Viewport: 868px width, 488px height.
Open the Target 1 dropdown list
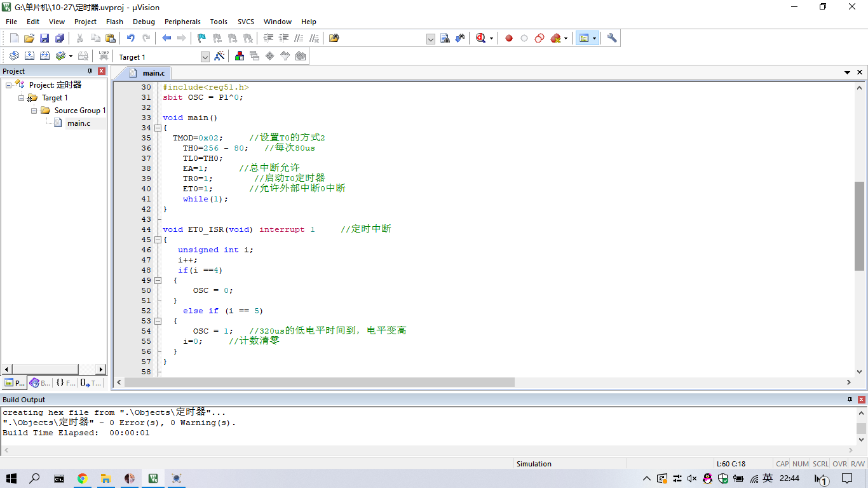[205, 57]
